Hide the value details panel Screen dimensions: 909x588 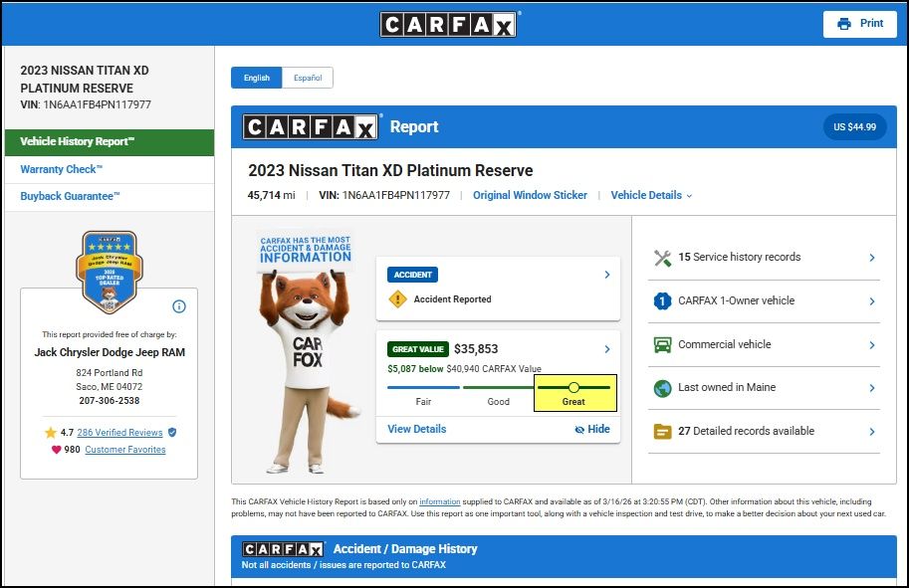[x=591, y=430]
